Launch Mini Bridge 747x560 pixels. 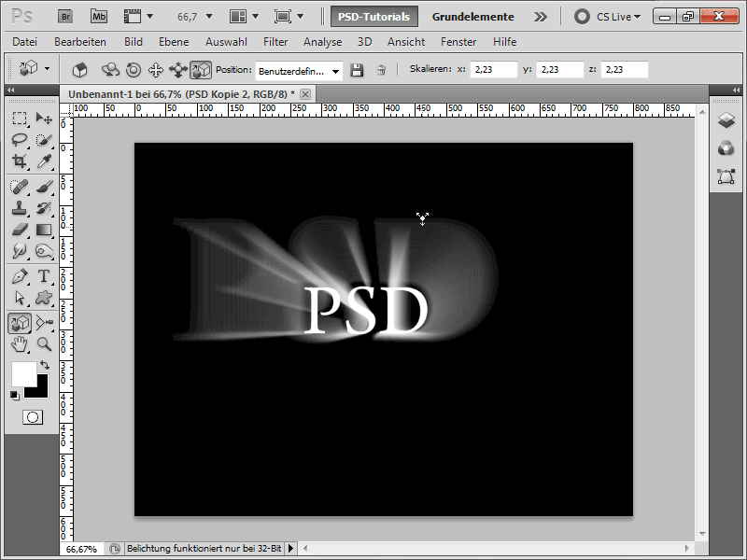99,17
